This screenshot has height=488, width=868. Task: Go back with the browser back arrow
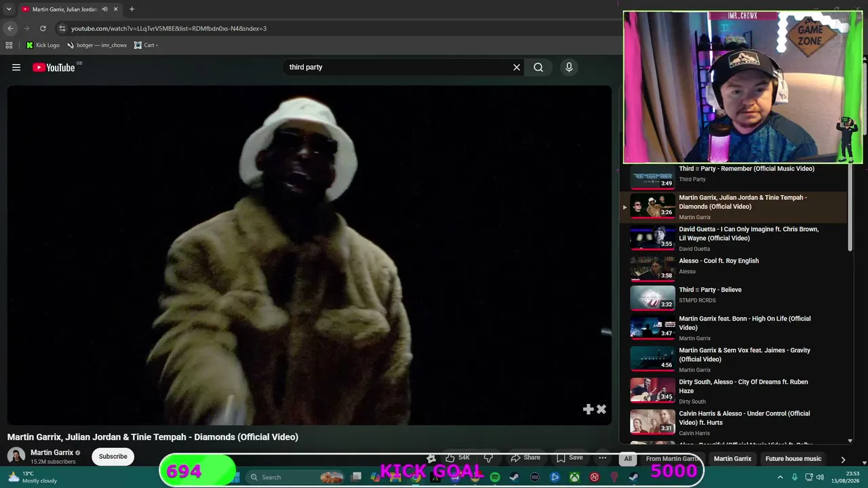(10, 28)
